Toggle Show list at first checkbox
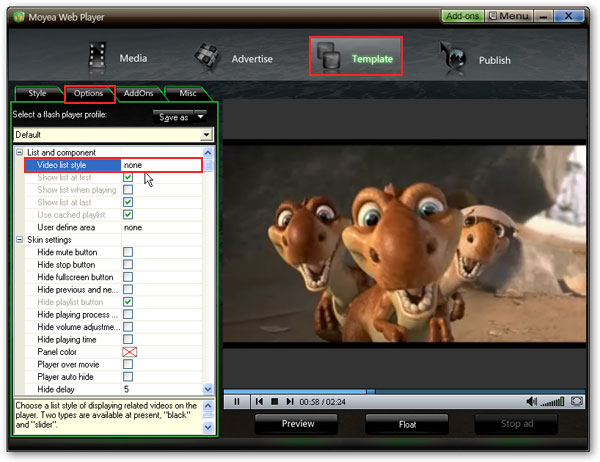This screenshot has width=600, height=462. 128,177
